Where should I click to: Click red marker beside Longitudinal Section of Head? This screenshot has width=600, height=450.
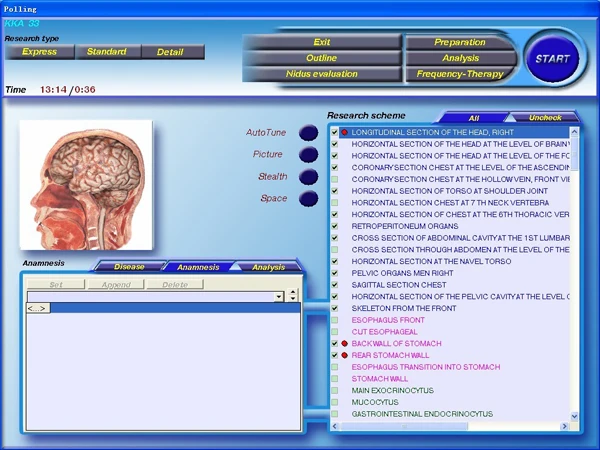pyautogui.click(x=345, y=132)
